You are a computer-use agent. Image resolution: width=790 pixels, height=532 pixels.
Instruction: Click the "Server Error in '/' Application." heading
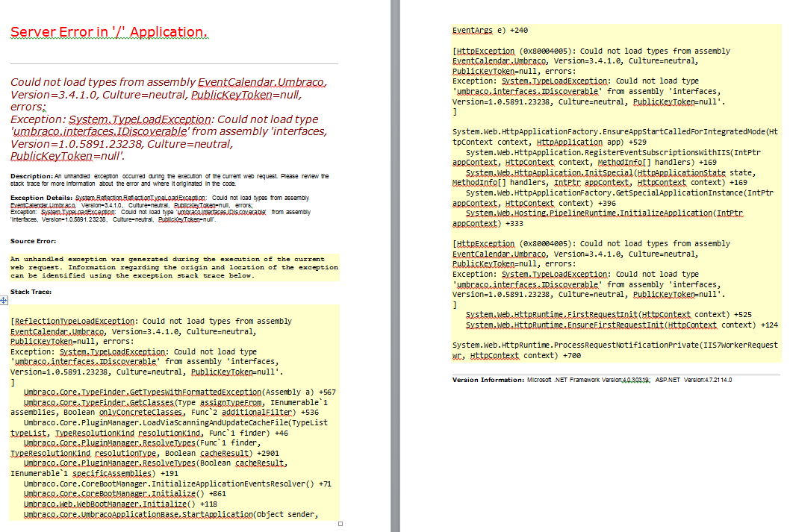tap(108, 32)
